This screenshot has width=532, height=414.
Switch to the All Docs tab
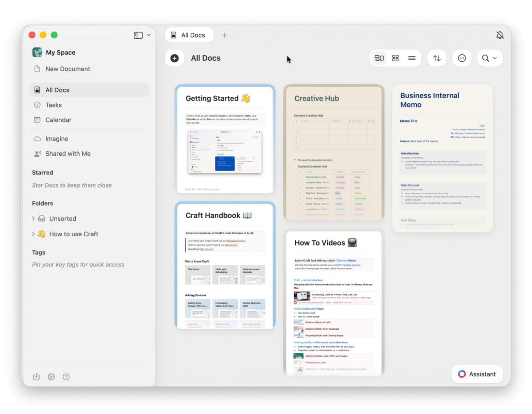(x=189, y=35)
